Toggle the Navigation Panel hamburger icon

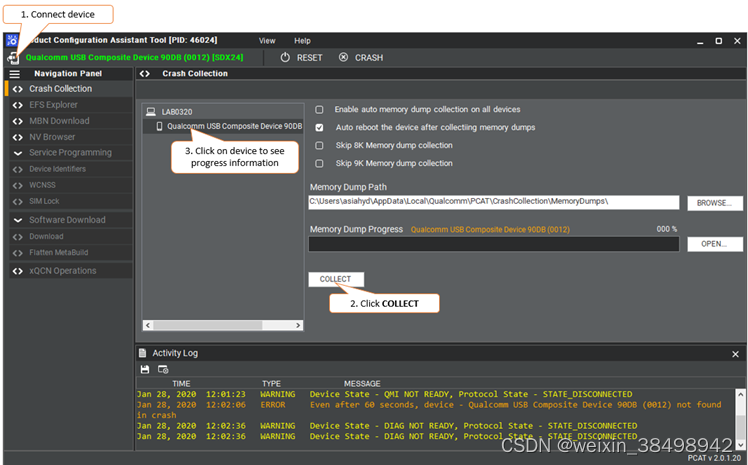[15, 74]
